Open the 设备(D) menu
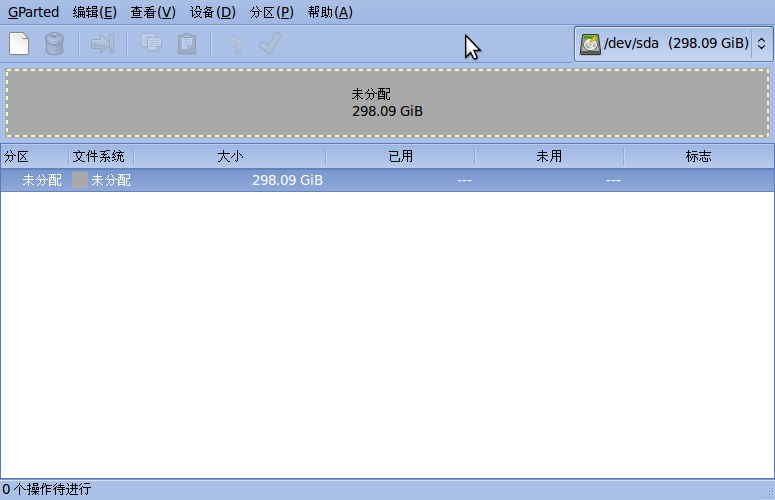Viewport: 775px width, 500px height. click(x=213, y=12)
